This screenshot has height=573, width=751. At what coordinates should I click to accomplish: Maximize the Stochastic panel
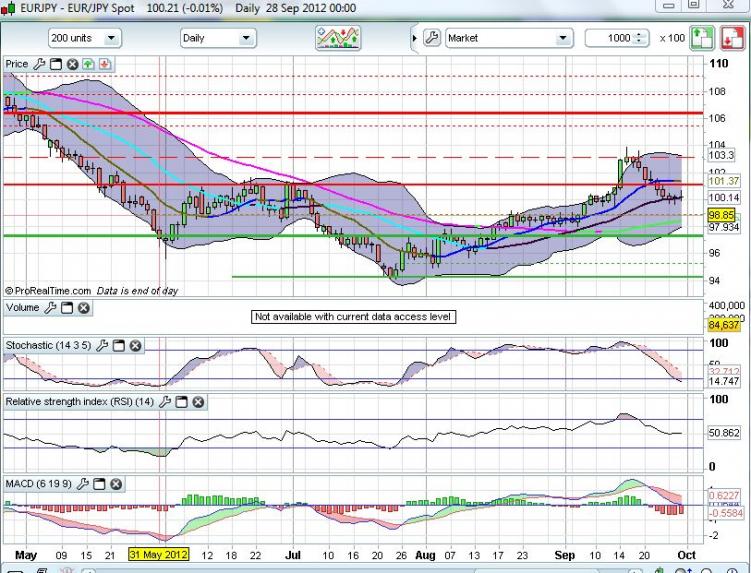118,346
